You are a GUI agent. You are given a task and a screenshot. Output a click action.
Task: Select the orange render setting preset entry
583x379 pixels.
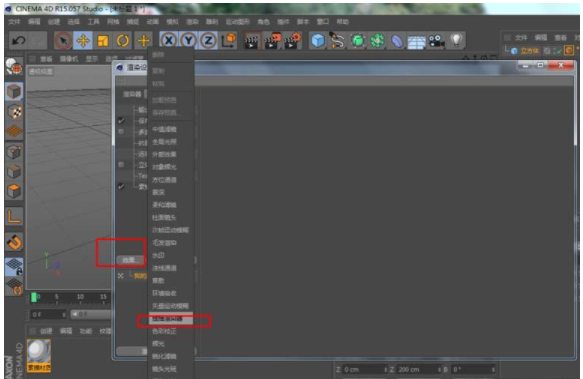coord(140,276)
